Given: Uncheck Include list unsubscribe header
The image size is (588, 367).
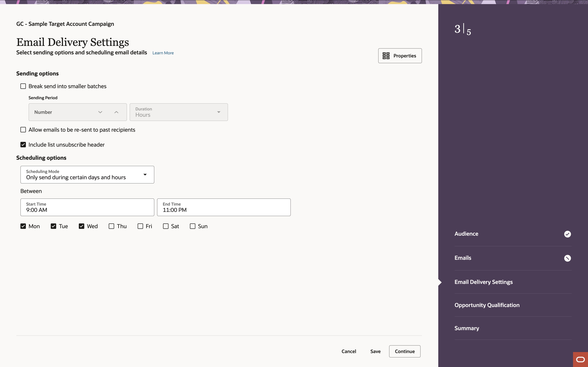Looking at the screenshot, I should click(23, 144).
